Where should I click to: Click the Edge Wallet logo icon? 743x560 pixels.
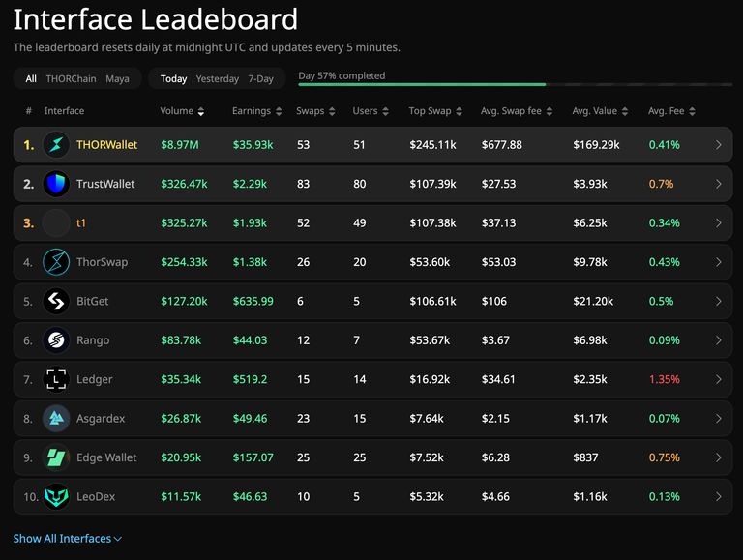56,457
